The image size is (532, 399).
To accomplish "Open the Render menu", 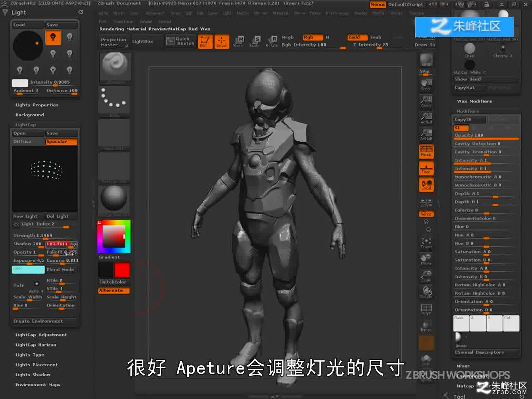I will pos(361,13).
